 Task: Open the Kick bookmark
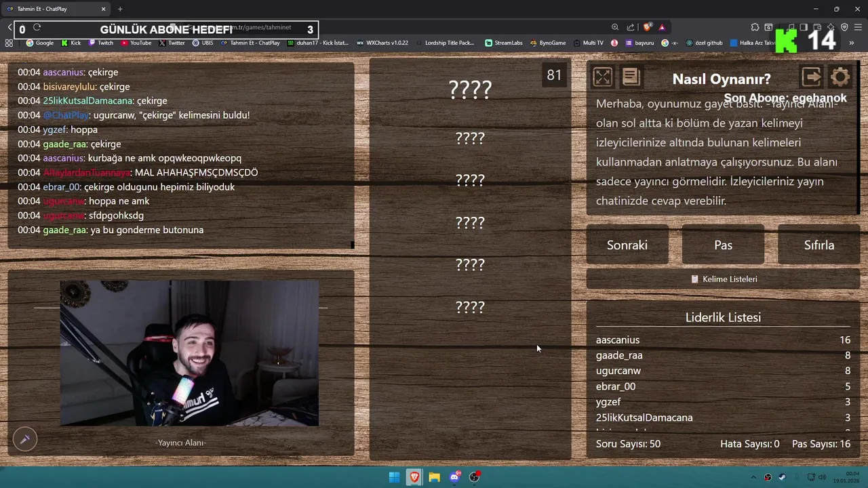click(71, 43)
